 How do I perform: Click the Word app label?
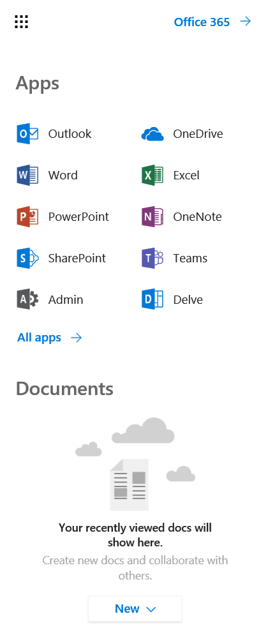click(63, 176)
